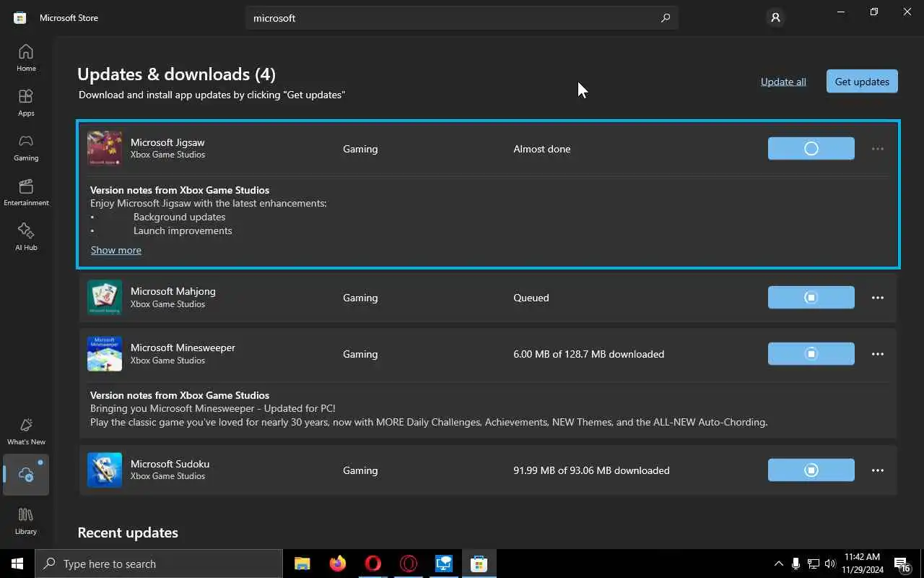Image resolution: width=924 pixels, height=578 pixels.
Task: Open the Microsoft Mahjong title
Action: [173, 291]
